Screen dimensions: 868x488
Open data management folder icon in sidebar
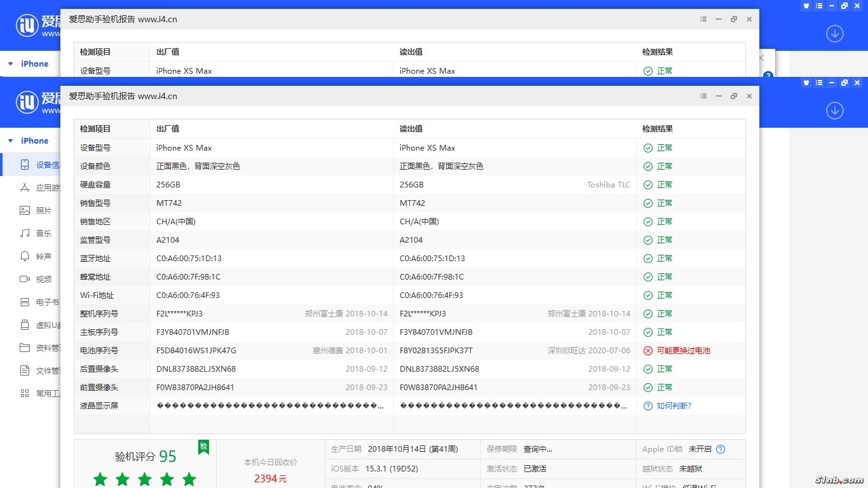25,348
